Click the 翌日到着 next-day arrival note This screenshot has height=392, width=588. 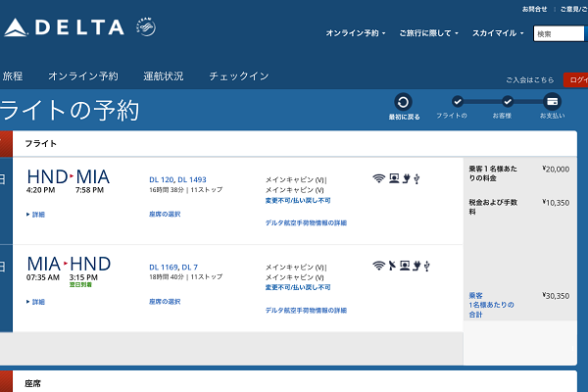(x=80, y=285)
